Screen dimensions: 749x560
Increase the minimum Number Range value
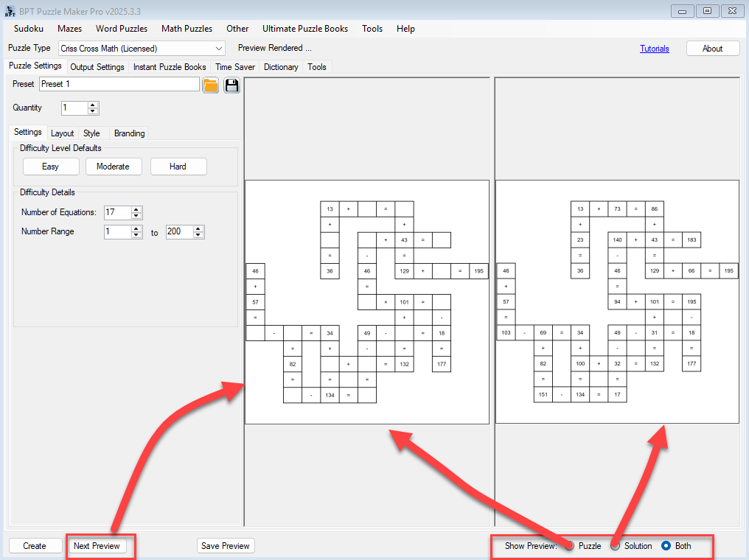point(136,228)
